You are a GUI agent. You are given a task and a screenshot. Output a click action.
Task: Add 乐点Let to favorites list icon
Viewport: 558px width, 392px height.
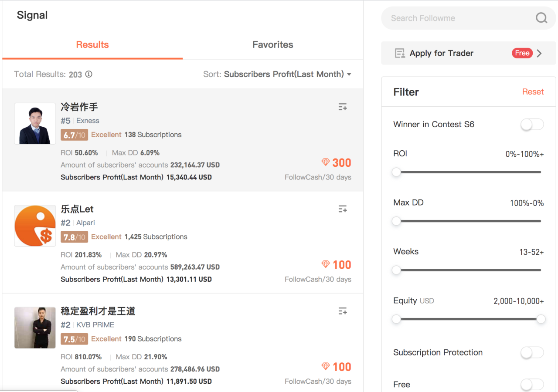click(343, 209)
